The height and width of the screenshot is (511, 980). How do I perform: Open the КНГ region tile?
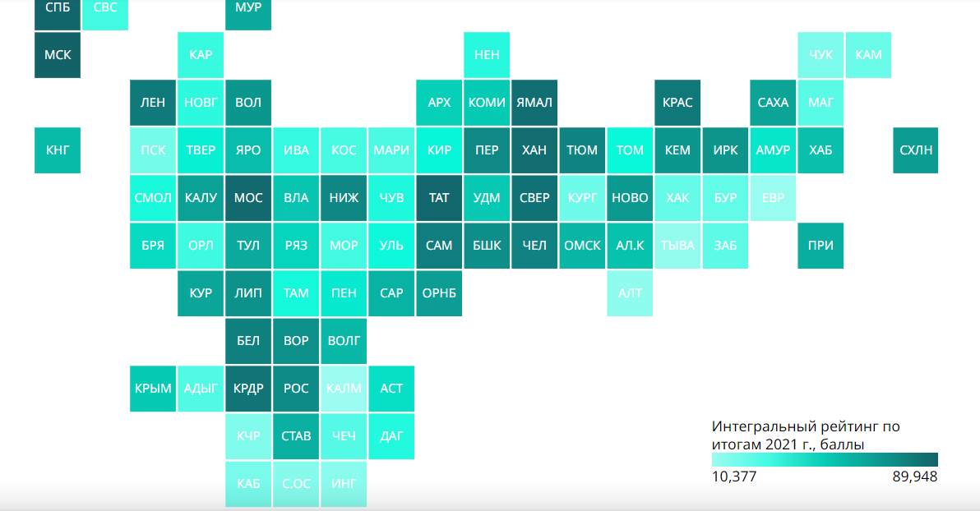58,150
